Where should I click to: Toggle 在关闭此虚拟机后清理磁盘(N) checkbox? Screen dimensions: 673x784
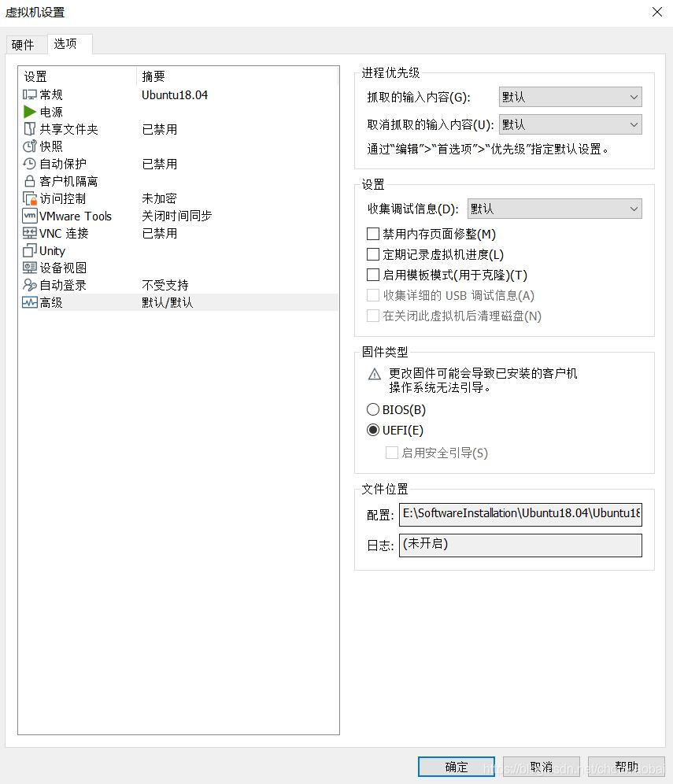(373, 316)
